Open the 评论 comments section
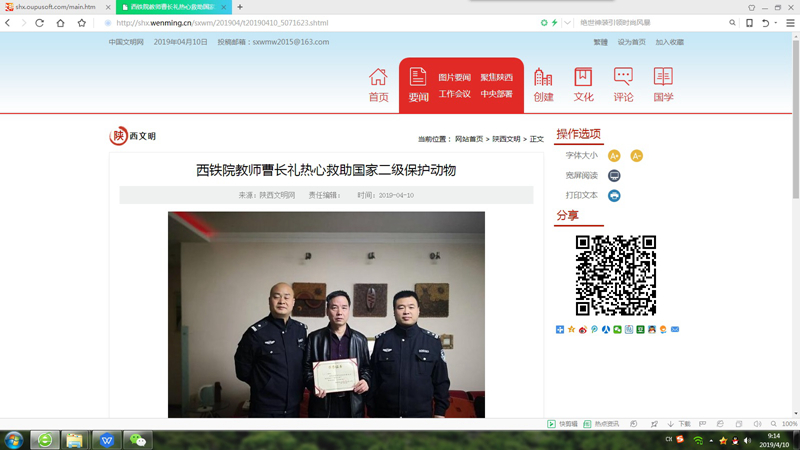Viewport: 800px width, 450px height. click(x=623, y=84)
